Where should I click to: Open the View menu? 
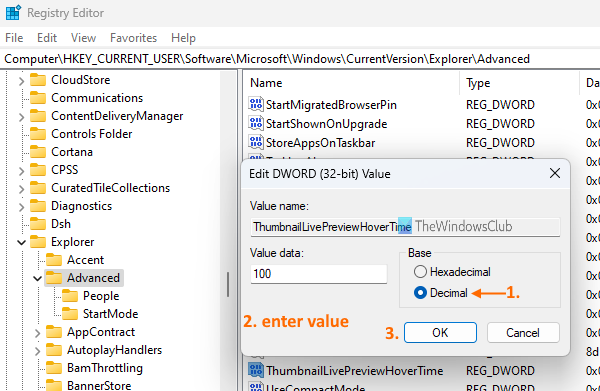click(x=83, y=38)
